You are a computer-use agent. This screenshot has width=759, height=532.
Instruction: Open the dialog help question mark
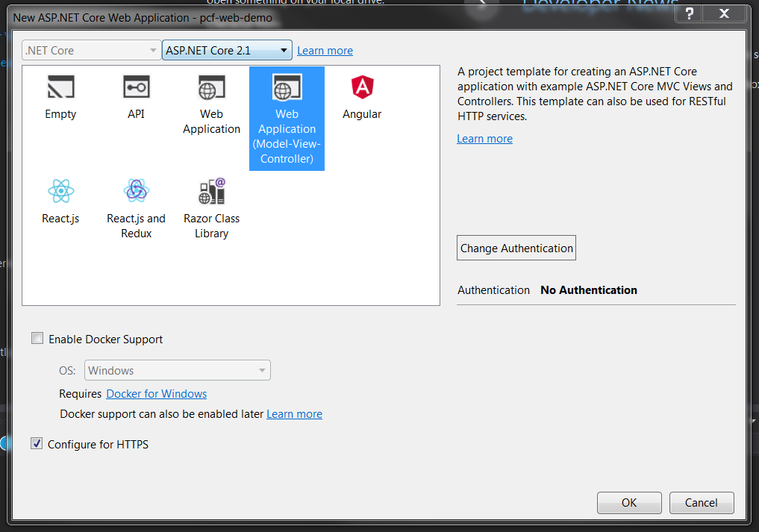(x=690, y=13)
